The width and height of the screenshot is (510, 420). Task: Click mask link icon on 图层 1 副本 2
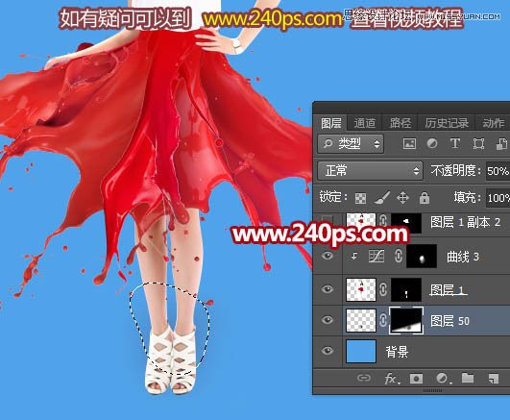[383, 222]
